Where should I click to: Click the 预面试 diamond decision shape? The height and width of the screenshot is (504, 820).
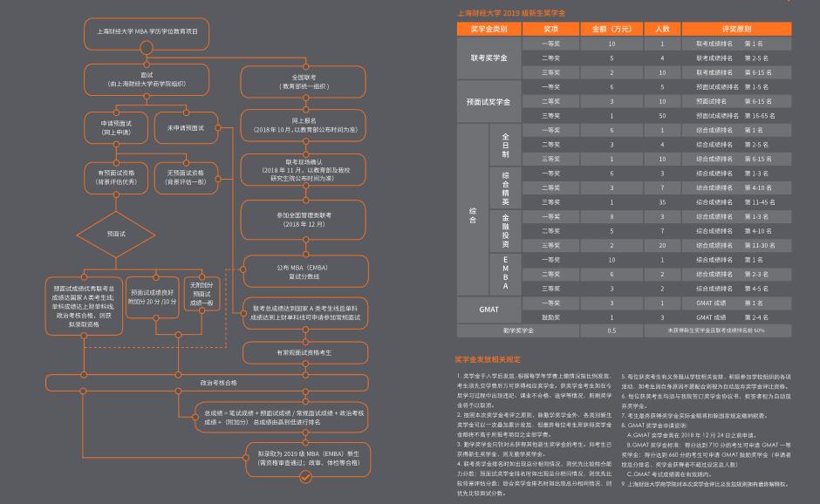pyautogui.click(x=116, y=234)
